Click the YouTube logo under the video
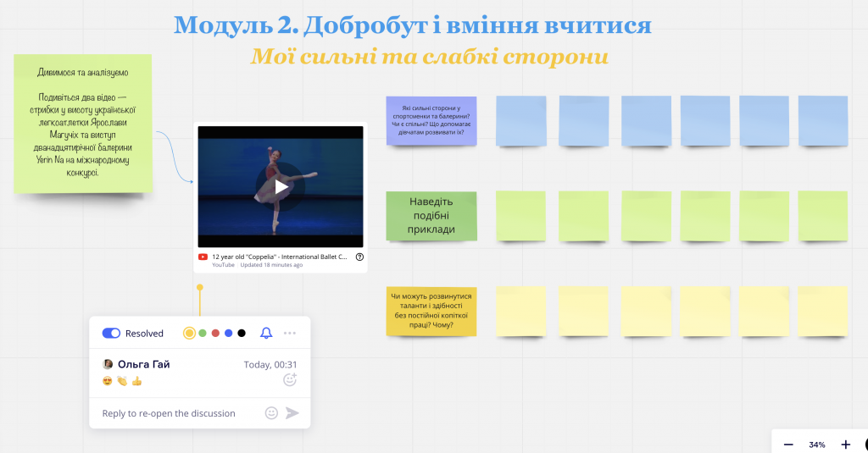 tap(203, 257)
